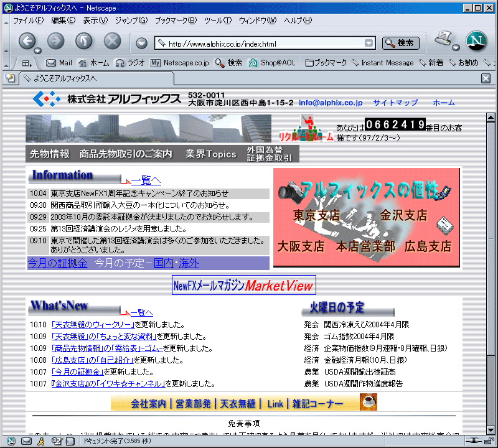498x448 pixels.
Task: Open 会社案内 in the yellow footer bar
Action: (x=148, y=404)
